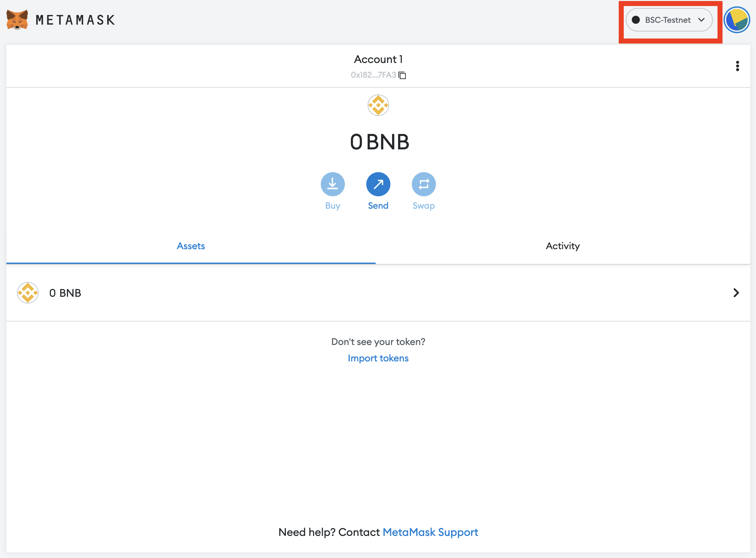
Task: Open the three-dot account options menu
Action: pos(738,66)
